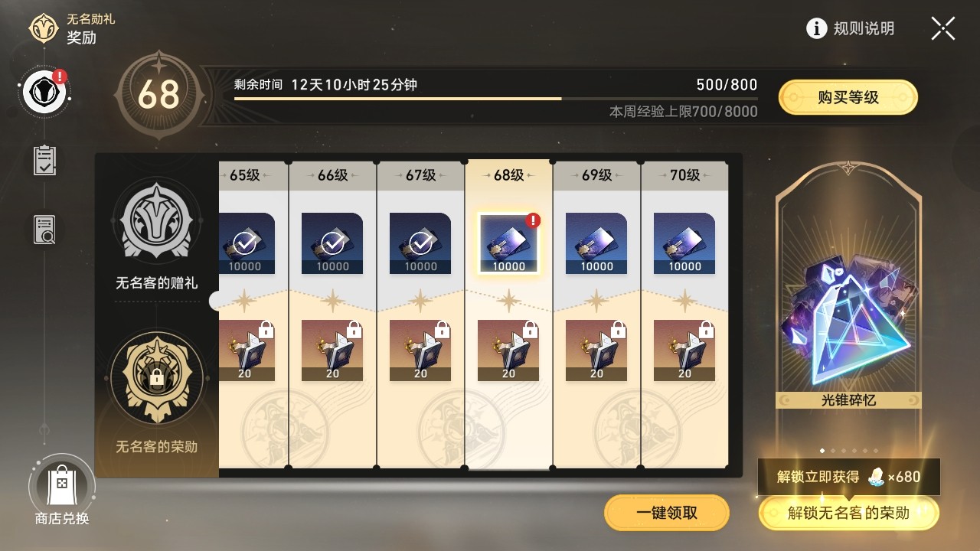Click the 一键领取 claim-all button
Viewport: 980px width, 551px height.
667,513
